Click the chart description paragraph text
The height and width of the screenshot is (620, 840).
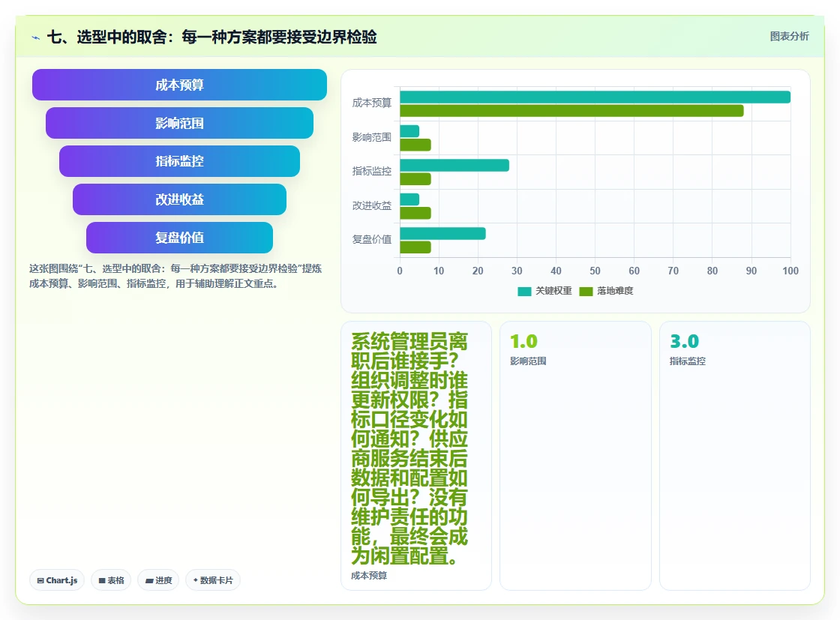coord(175,277)
